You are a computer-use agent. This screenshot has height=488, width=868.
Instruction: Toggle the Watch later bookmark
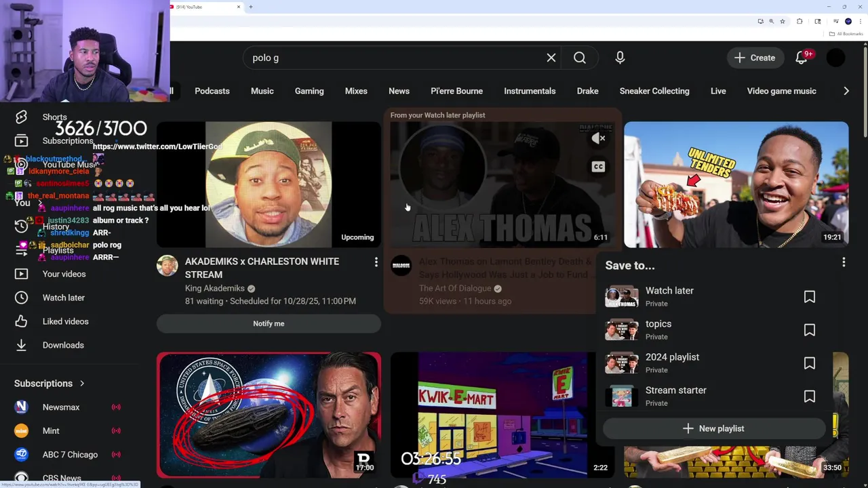coord(809,297)
